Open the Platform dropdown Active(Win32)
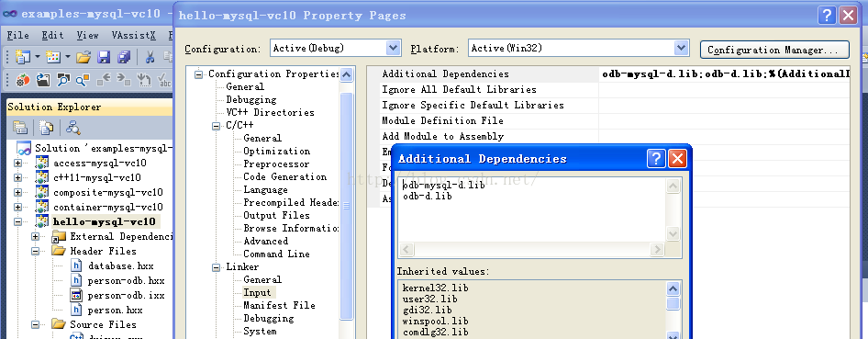Image resolution: width=868 pixels, height=339 pixels. pos(578,48)
